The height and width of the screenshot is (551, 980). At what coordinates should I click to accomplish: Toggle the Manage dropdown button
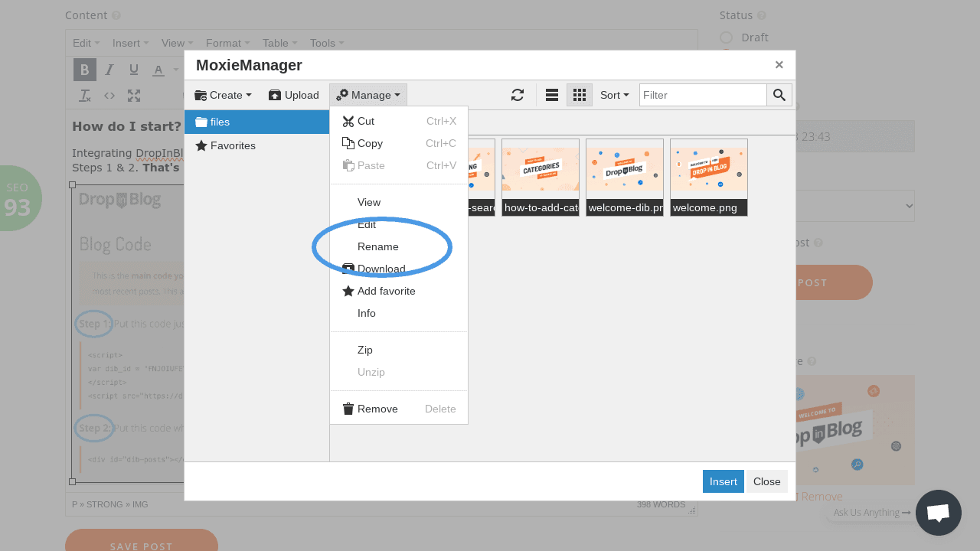368,95
